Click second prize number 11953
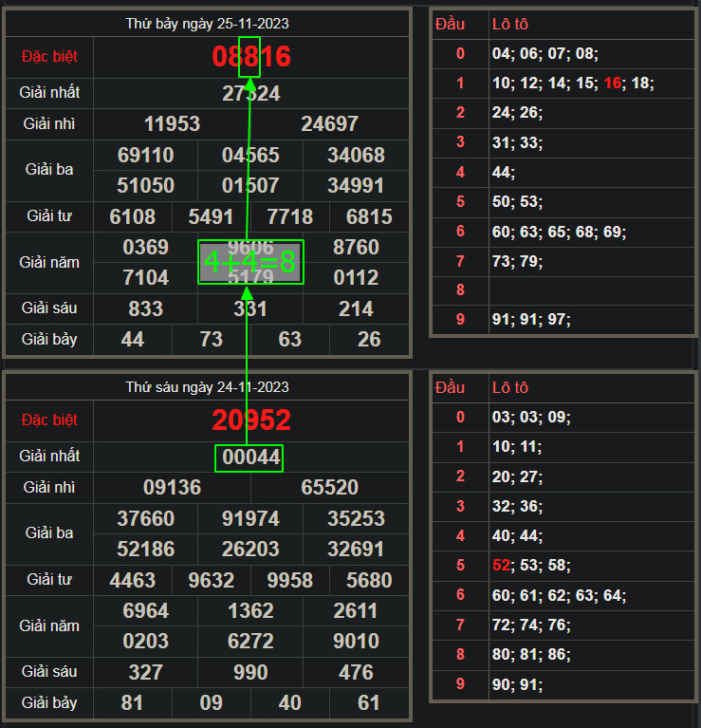The image size is (701, 728). coord(172,123)
